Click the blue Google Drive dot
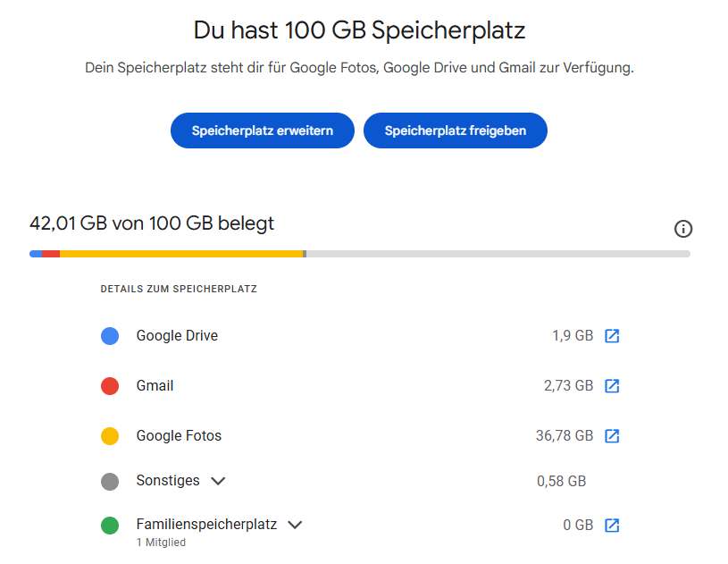 [x=110, y=336]
